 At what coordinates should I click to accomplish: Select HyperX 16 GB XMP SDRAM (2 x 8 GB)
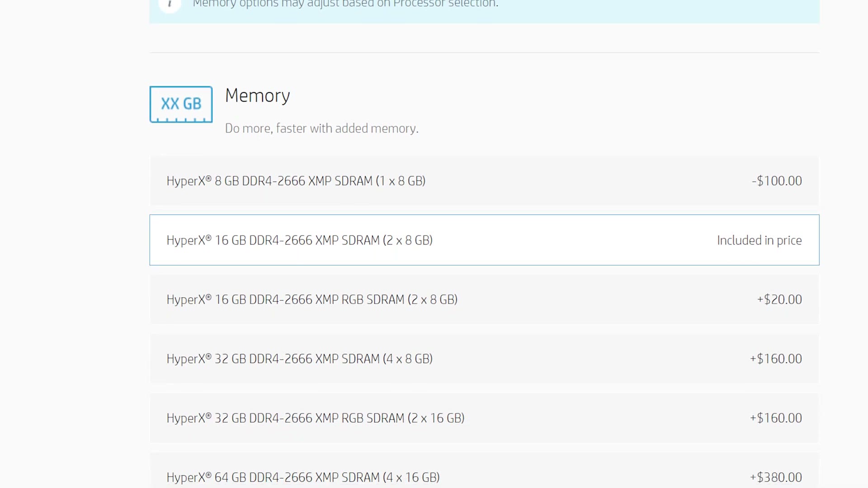[484, 240]
